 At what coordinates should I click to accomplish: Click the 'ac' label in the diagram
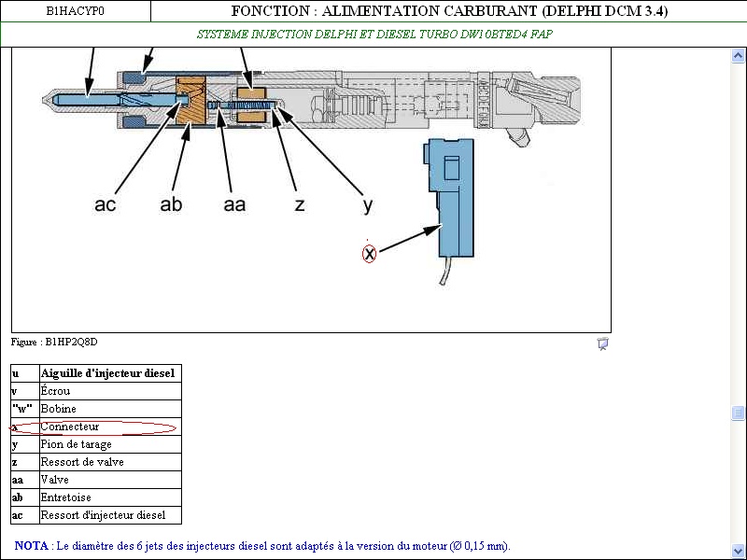[106, 204]
